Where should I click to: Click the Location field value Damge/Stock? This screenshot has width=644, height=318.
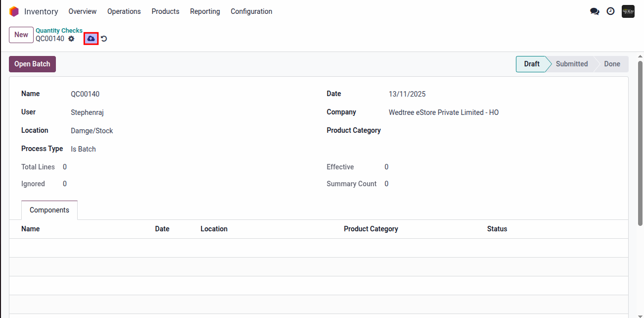coord(92,131)
